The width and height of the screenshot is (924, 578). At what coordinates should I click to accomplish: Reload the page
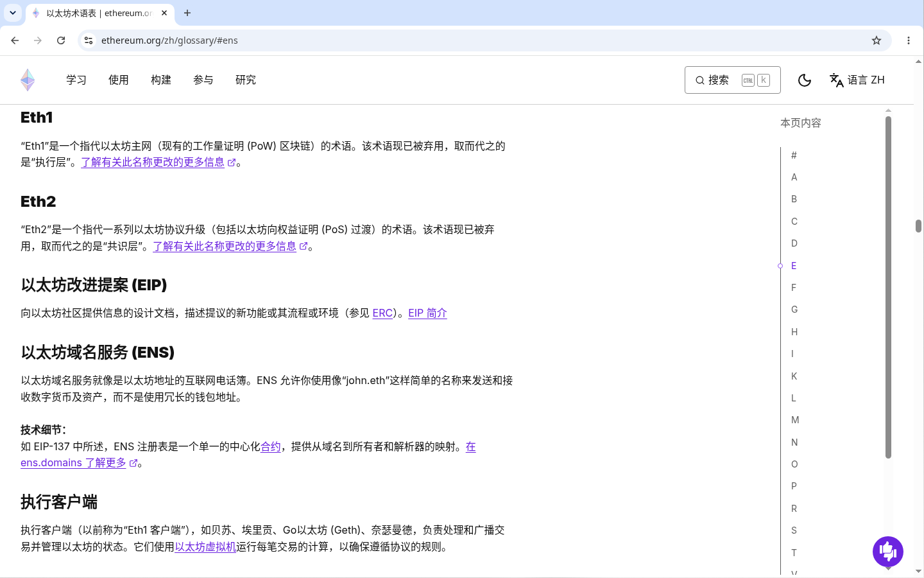[x=61, y=40]
